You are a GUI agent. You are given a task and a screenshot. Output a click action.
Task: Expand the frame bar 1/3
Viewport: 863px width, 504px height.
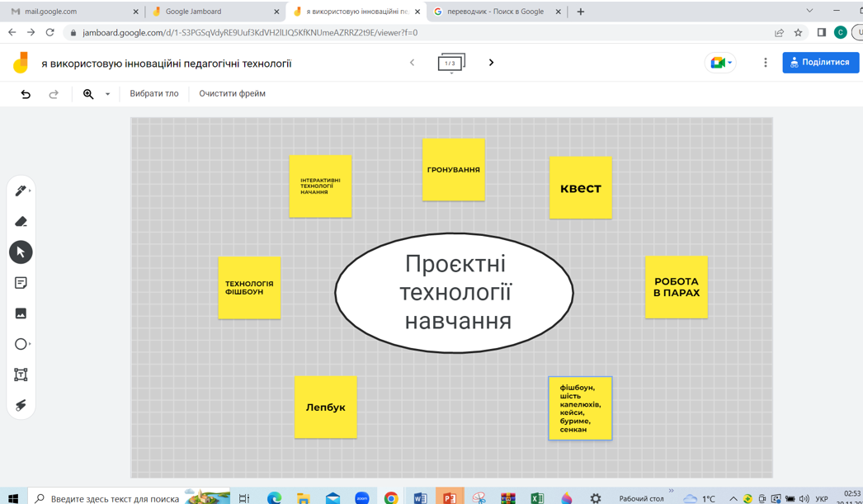[x=450, y=63]
